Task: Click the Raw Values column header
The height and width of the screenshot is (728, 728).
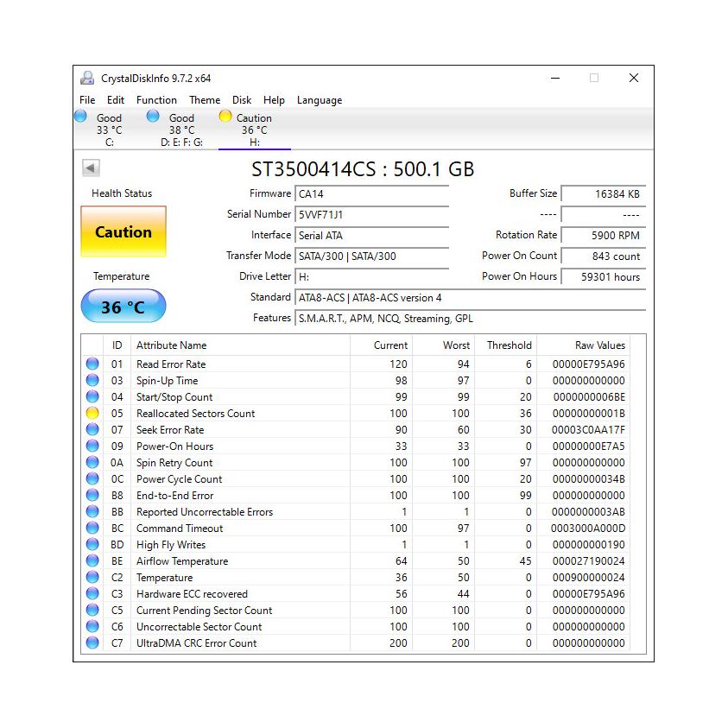Action: coord(599,345)
